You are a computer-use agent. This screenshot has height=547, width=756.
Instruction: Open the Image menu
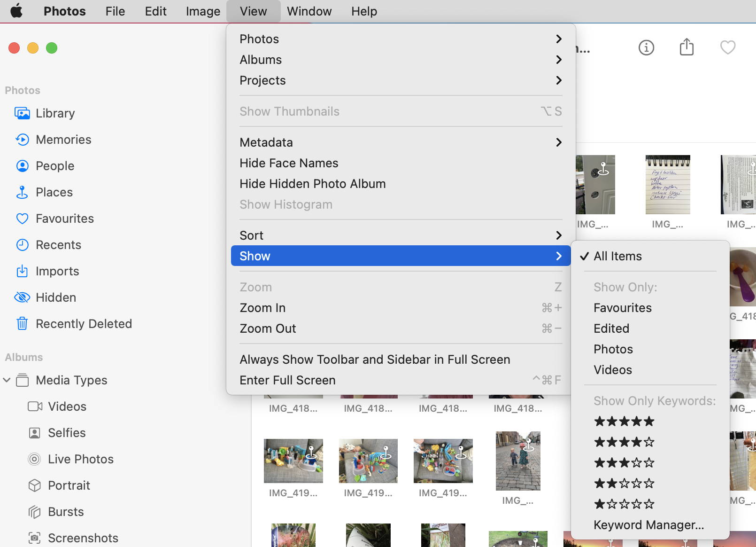[x=203, y=11]
